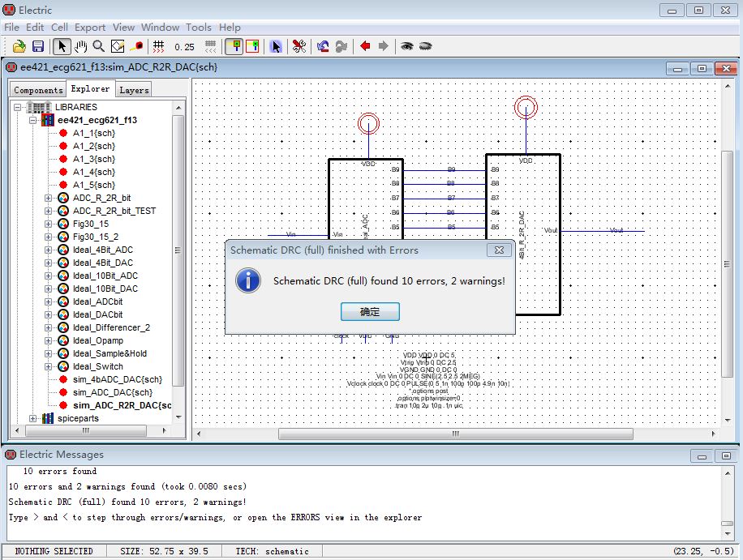This screenshot has width=743, height=560.
Task: Expand the ADC_R_2R_bit tree node
Action: pyautogui.click(x=48, y=198)
